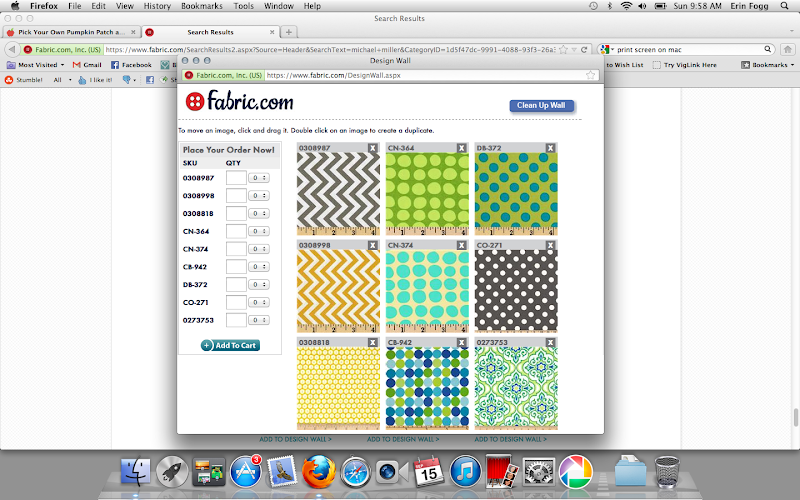The image size is (800, 500).
Task: Launch Picasa colorful pinwheel icon in dock
Action: [576, 471]
